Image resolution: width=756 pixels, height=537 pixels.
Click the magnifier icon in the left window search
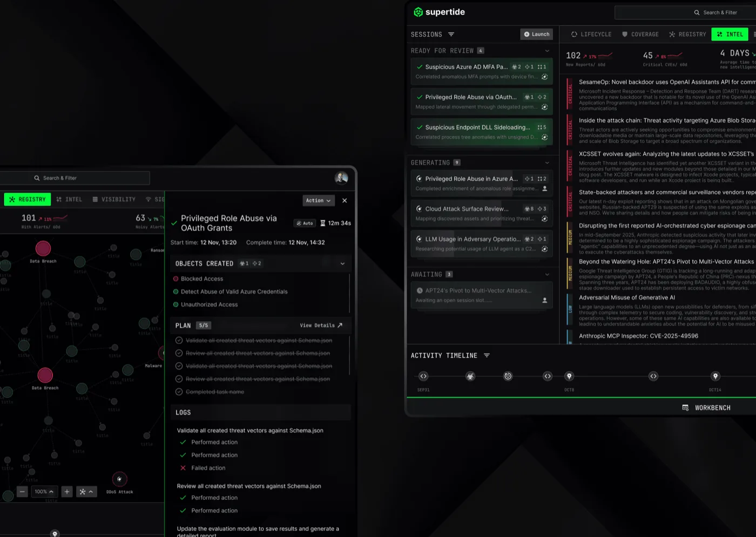pos(37,178)
